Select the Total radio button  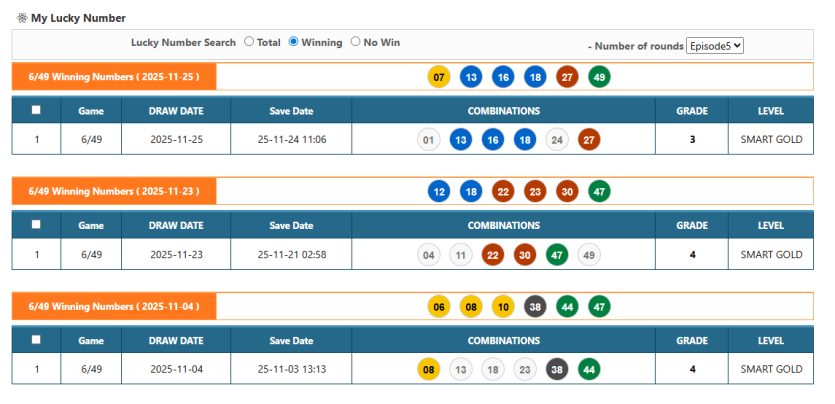pyautogui.click(x=249, y=42)
